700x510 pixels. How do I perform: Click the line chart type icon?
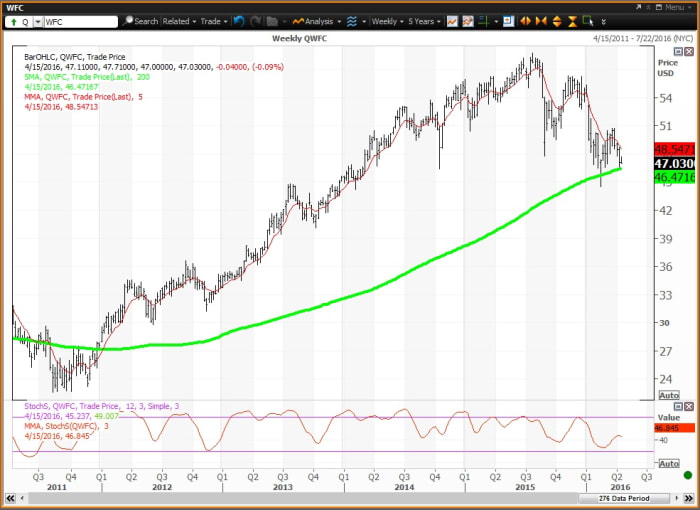tap(453, 20)
